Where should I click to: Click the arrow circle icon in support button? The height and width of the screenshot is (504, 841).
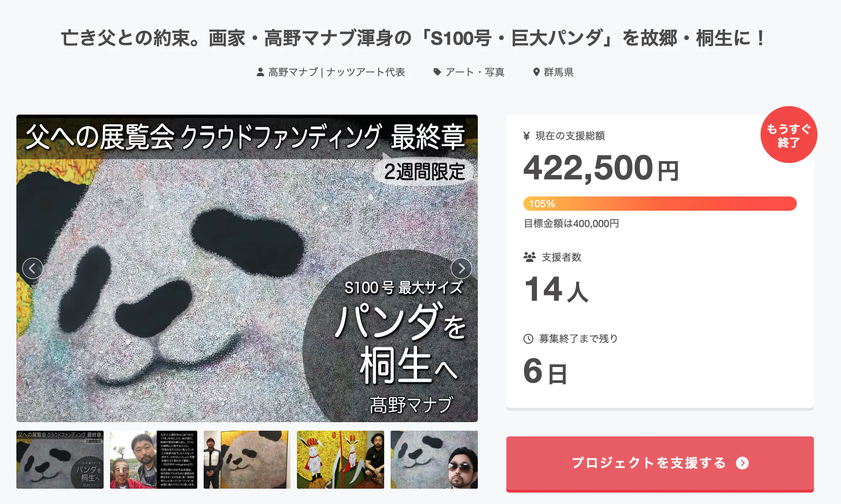(x=742, y=463)
